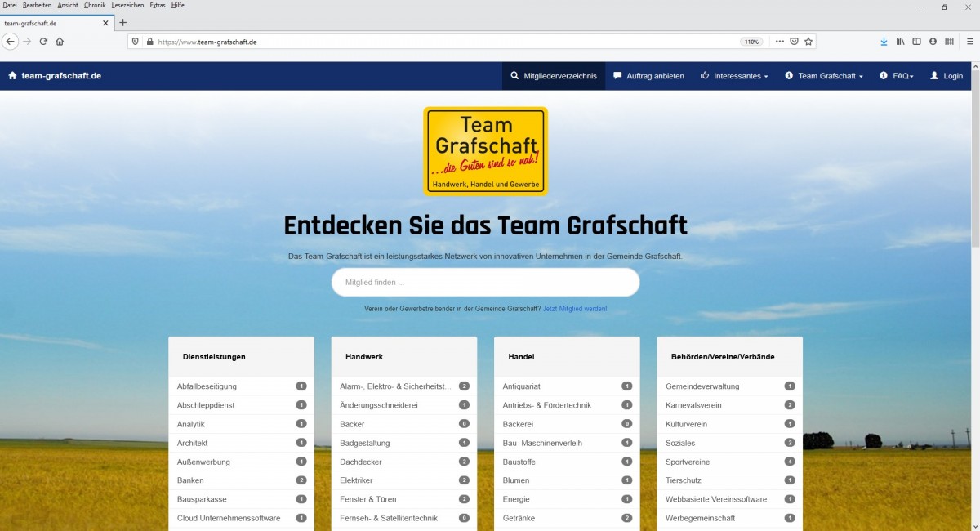
Task: Open Karnevalsverein category
Action: pos(730,405)
